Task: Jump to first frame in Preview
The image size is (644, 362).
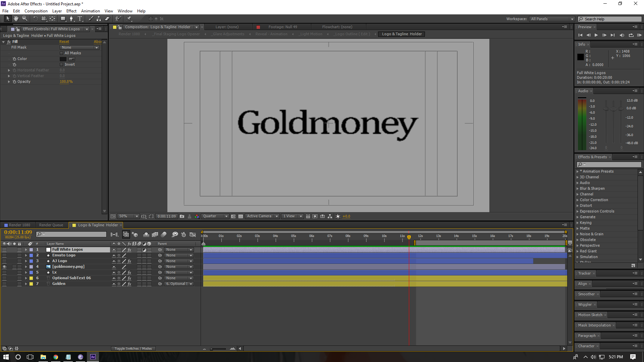Action: pyautogui.click(x=580, y=35)
